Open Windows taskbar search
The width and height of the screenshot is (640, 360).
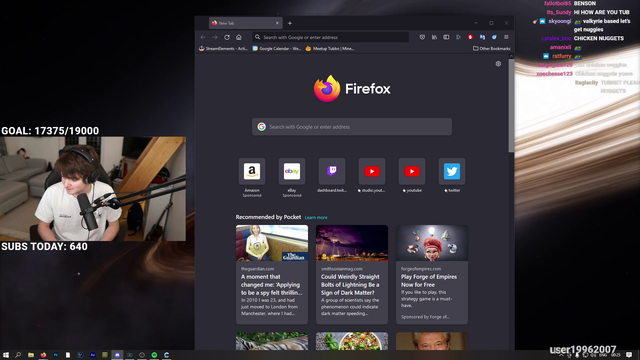coord(18,355)
